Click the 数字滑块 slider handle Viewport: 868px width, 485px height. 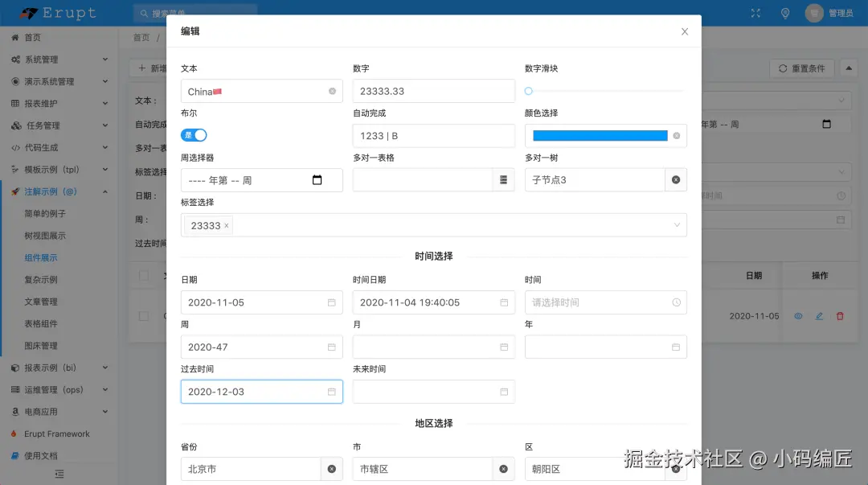pos(529,91)
